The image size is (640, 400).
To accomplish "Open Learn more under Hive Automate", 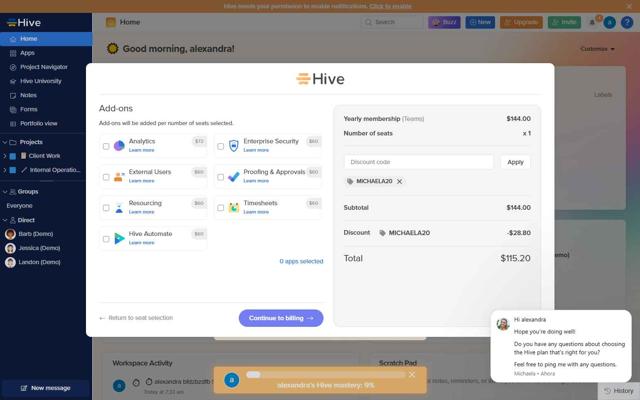I will coord(141,243).
